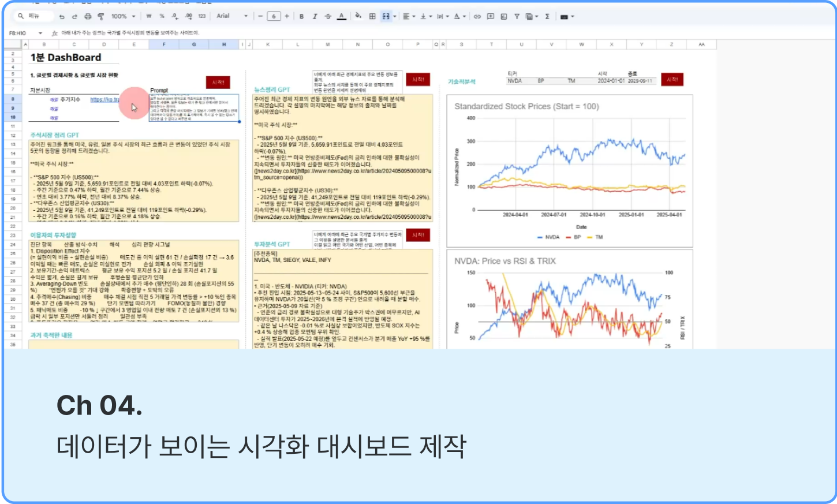
Task: Click the Redo icon in toolbar
Action: (x=74, y=16)
